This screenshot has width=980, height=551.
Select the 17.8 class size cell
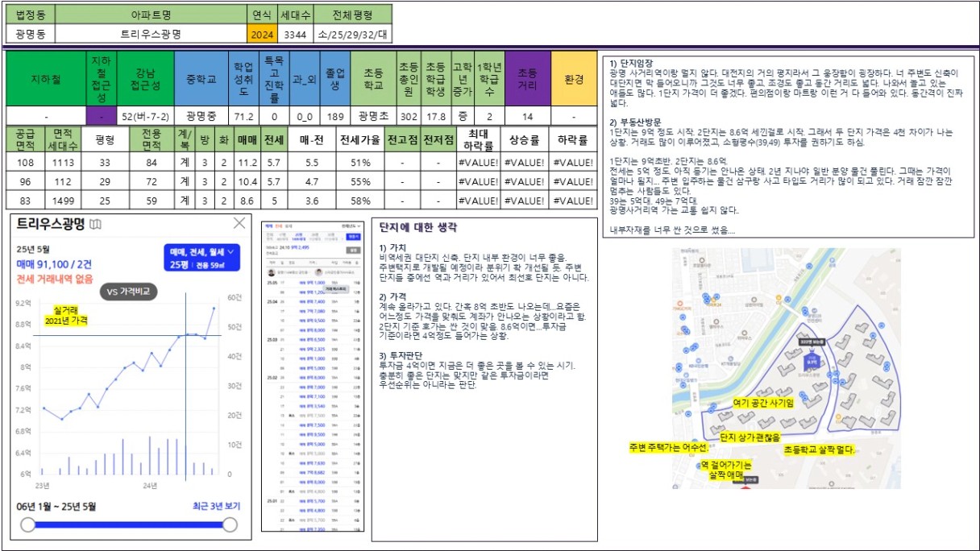(x=436, y=117)
